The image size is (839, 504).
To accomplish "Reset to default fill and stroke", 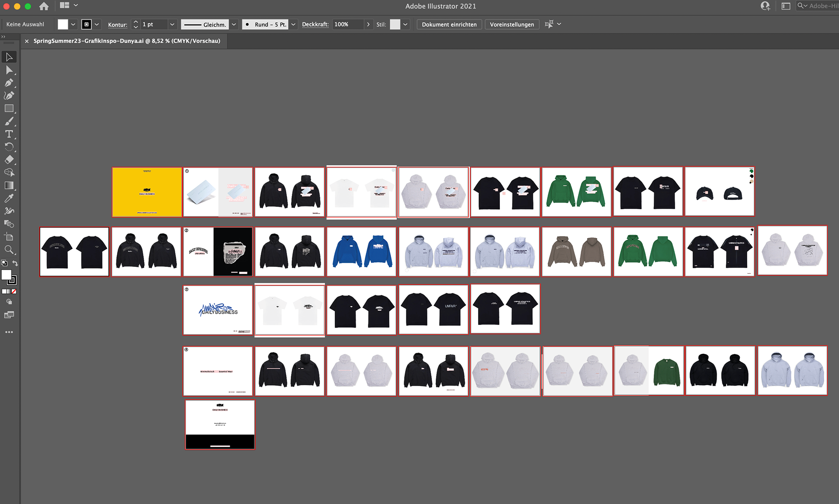I will coord(4,263).
